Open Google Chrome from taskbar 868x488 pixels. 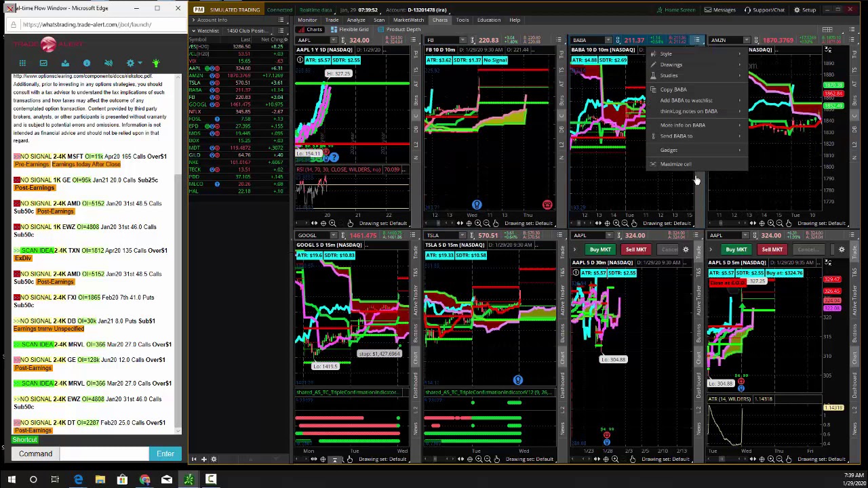pyautogui.click(x=144, y=480)
